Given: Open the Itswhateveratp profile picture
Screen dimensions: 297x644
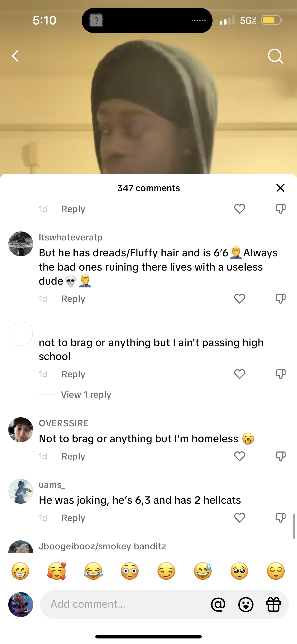Looking at the screenshot, I should tap(21, 244).
